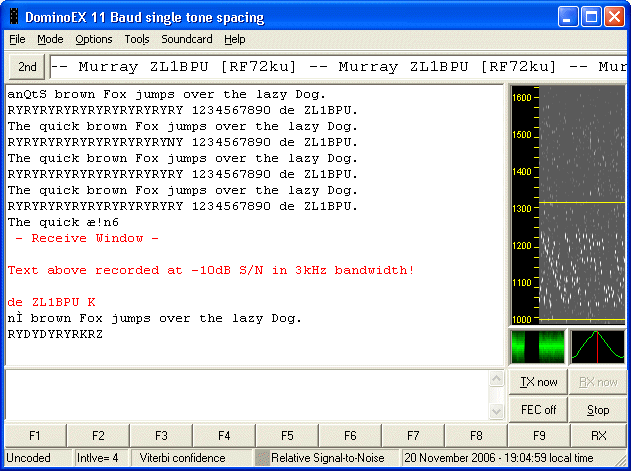Click the tuning curve indicator panel
Screen dimensions: 631x471
(x=598, y=347)
